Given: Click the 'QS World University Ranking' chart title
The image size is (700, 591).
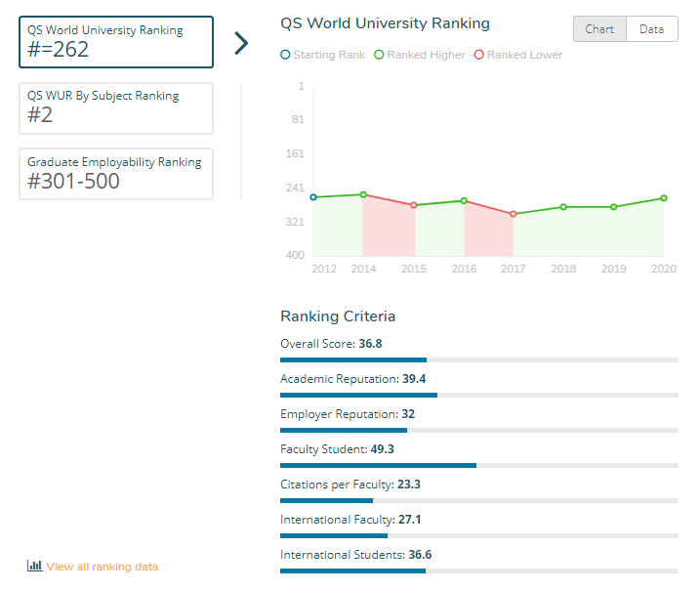Looking at the screenshot, I should tap(385, 23).
